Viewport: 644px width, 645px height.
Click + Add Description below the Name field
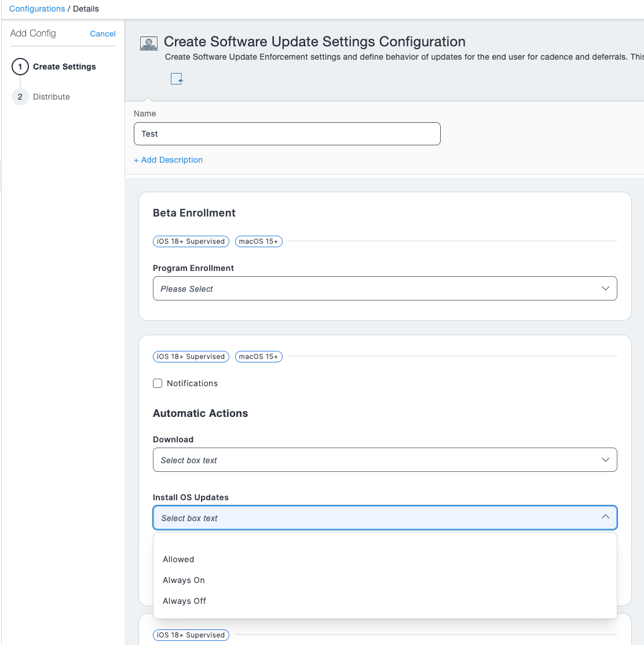(168, 160)
